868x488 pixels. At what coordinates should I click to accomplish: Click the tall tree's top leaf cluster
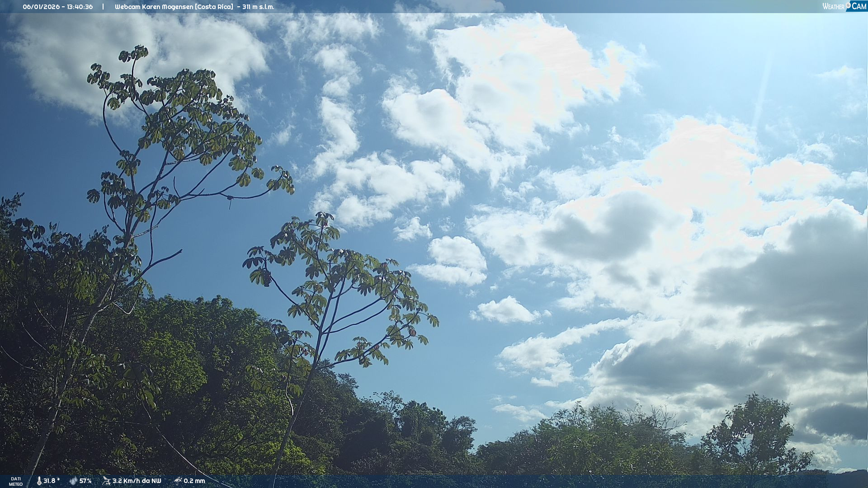click(x=134, y=54)
